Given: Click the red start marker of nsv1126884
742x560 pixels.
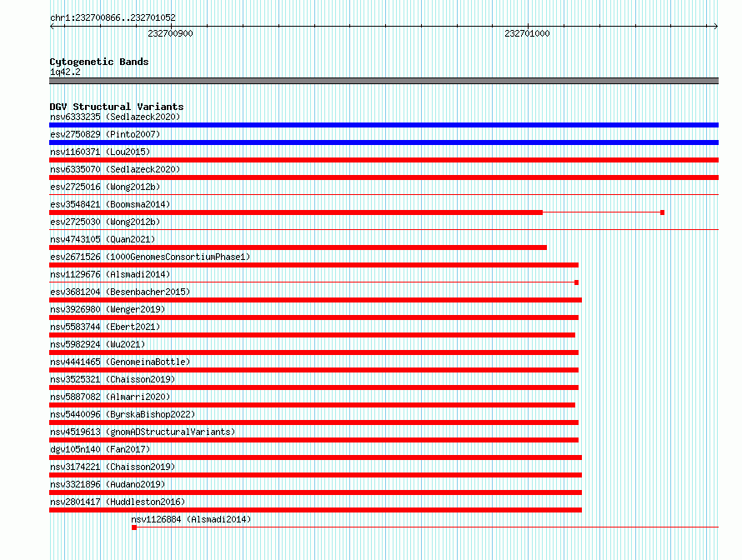Looking at the screenshot, I should pyautogui.click(x=134, y=527).
